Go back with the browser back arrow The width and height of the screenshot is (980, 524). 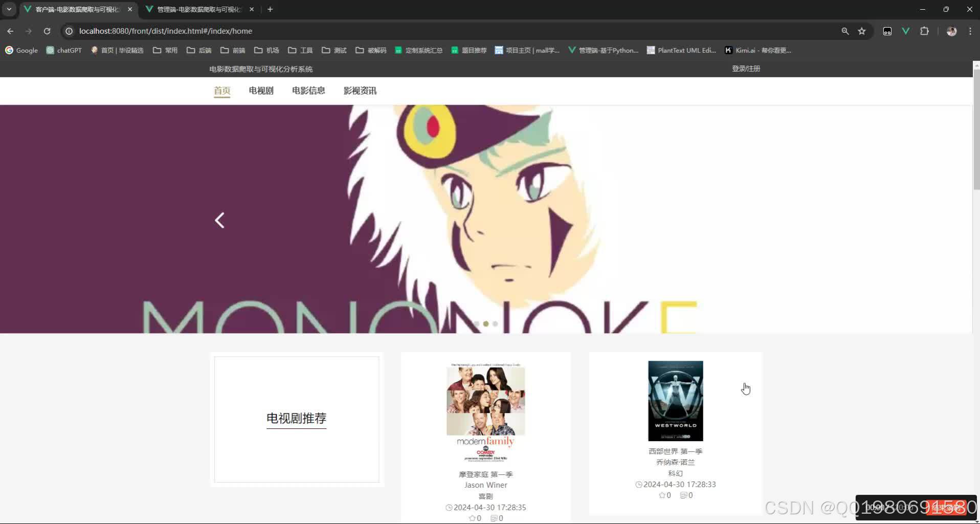(10, 31)
